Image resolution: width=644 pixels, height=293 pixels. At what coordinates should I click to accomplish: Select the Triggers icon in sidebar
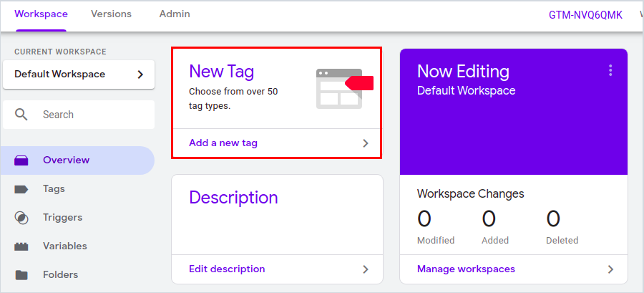[x=21, y=218]
